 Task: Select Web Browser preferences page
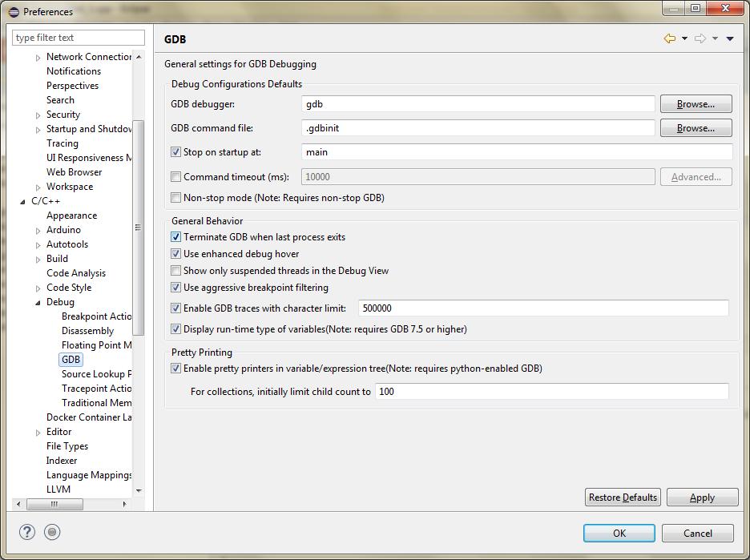[75, 172]
